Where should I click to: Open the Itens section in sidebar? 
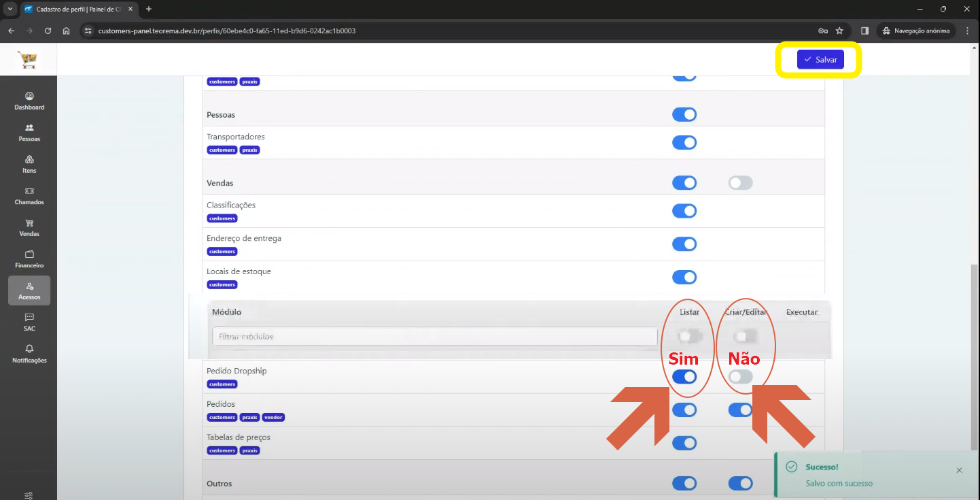(29, 165)
